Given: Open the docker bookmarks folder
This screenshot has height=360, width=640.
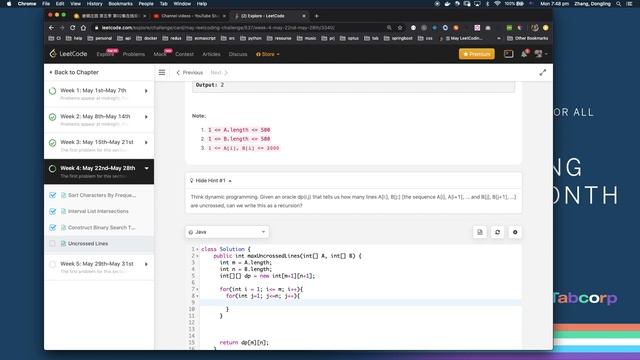Looking at the screenshot, I should (147, 38).
